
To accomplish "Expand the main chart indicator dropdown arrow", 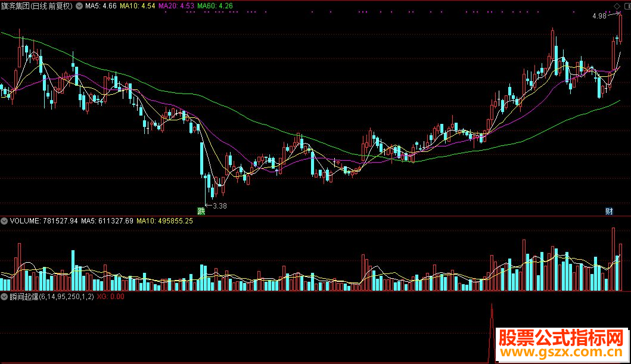I will [79, 6].
